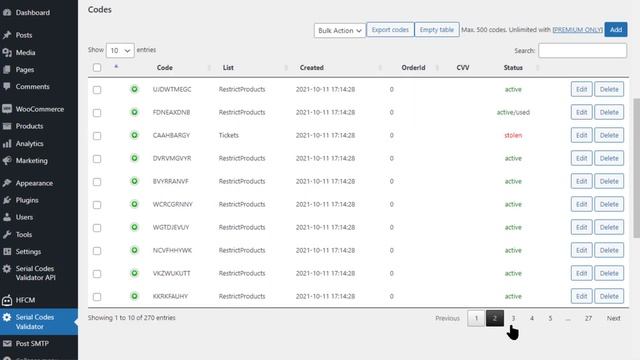Check the checkbox for code DVRVMGVYR
The height and width of the screenshot is (360, 640).
pyautogui.click(x=97, y=159)
